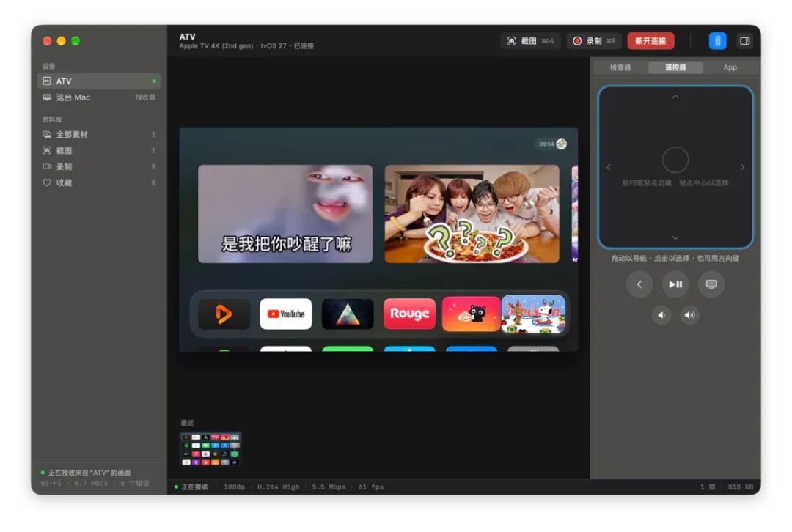Viewport: 792px width, 532px height.
Task: Open recent screenshot thumbnail under 最近
Action: (x=210, y=448)
